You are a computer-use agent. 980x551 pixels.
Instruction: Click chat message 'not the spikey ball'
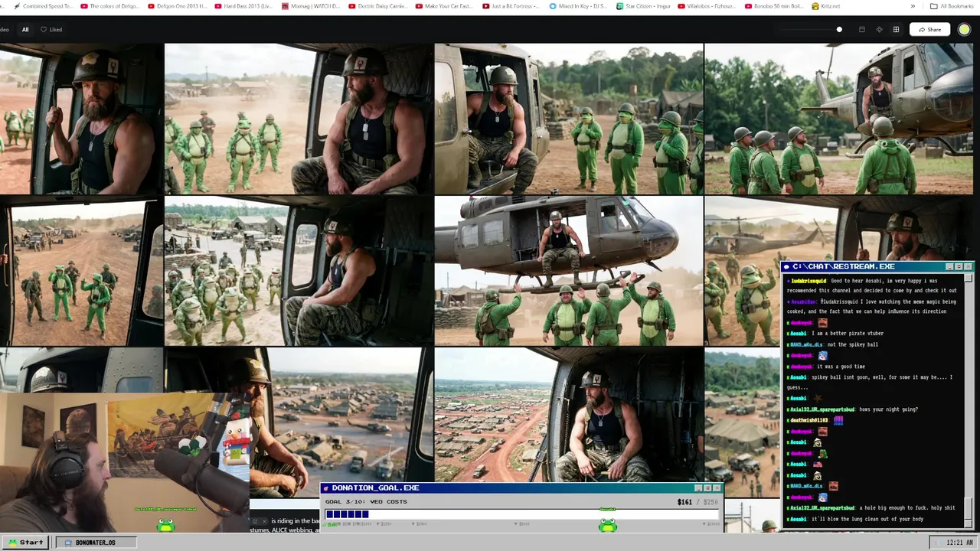[x=852, y=344]
